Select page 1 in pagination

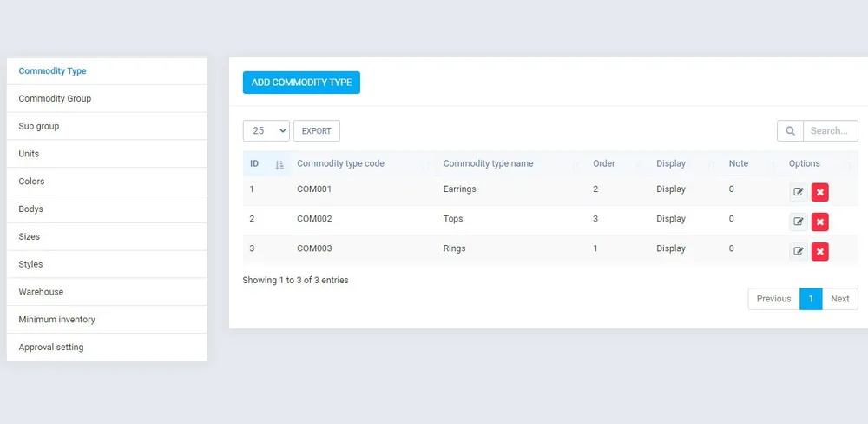pos(811,299)
